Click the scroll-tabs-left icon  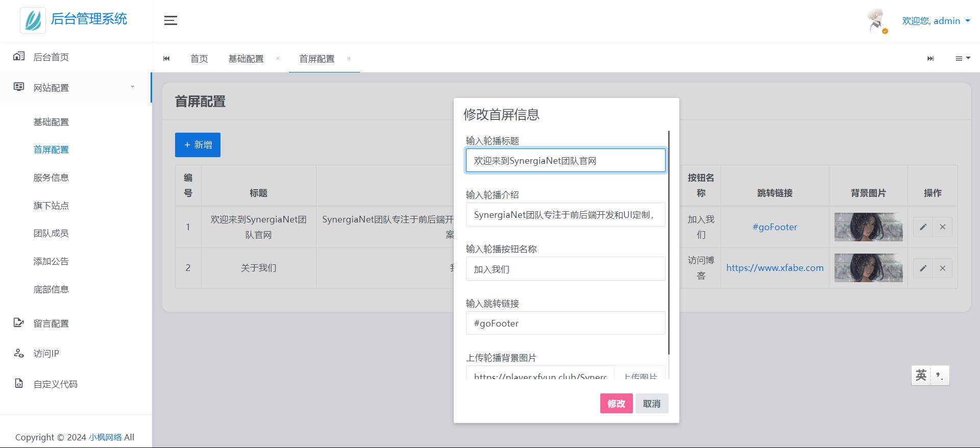click(166, 59)
